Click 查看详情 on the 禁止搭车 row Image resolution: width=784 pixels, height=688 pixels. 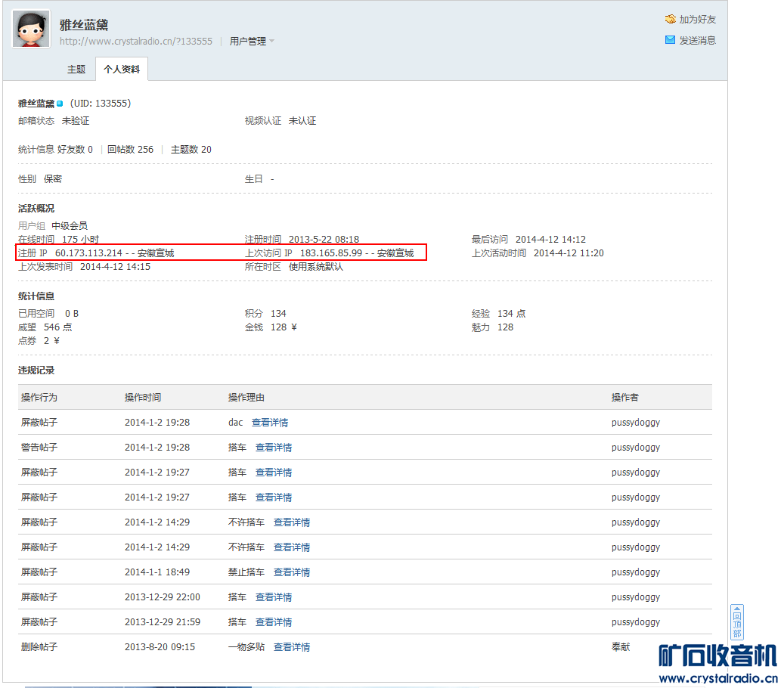(x=292, y=572)
